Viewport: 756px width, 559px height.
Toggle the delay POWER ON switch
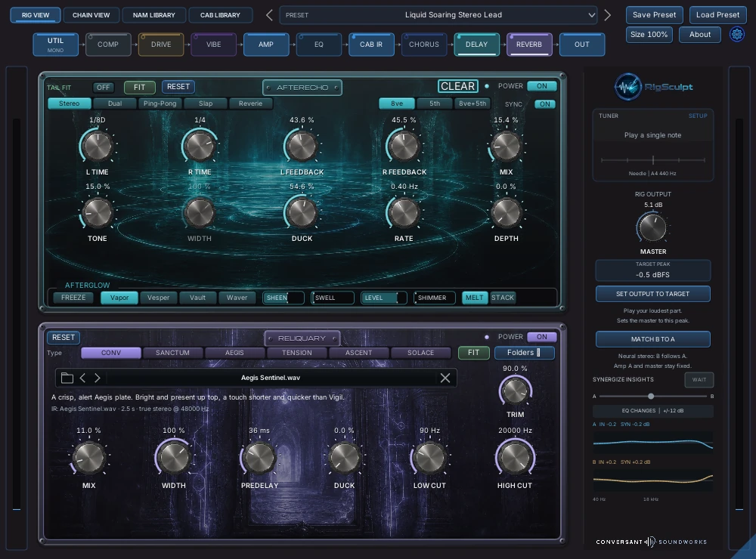click(542, 86)
